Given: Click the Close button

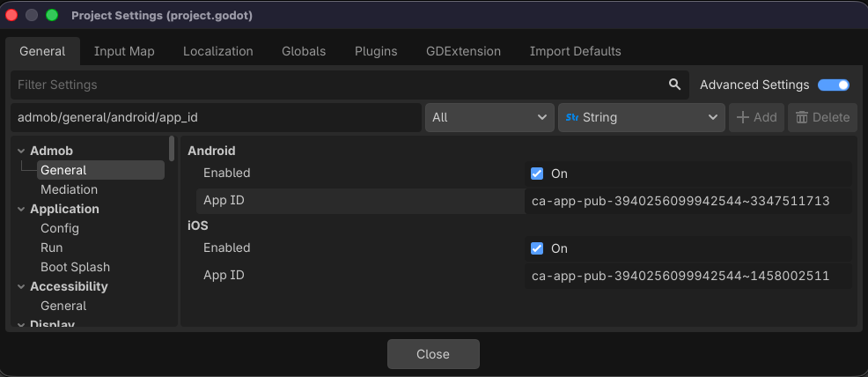Looking at the screenshot, I should [433, 354].
